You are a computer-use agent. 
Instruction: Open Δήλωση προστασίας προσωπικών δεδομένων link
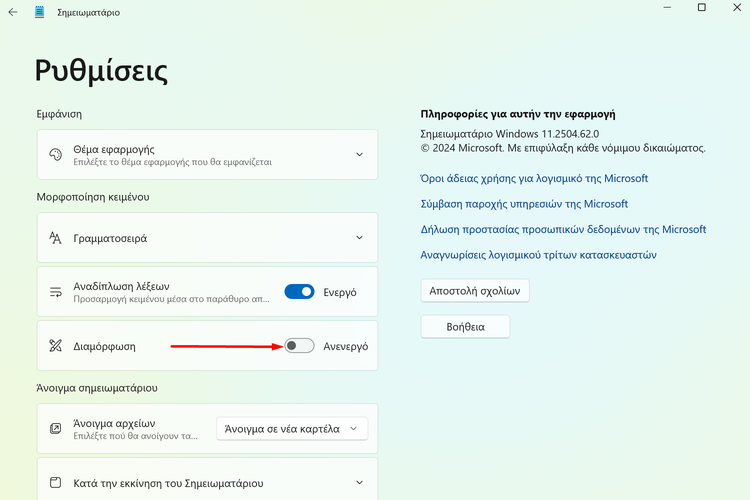[563, 229]
